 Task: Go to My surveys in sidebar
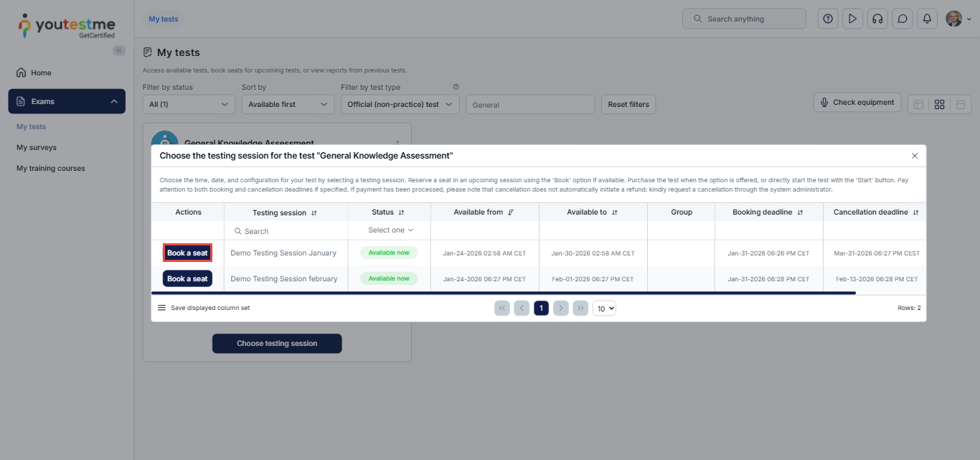37,147
